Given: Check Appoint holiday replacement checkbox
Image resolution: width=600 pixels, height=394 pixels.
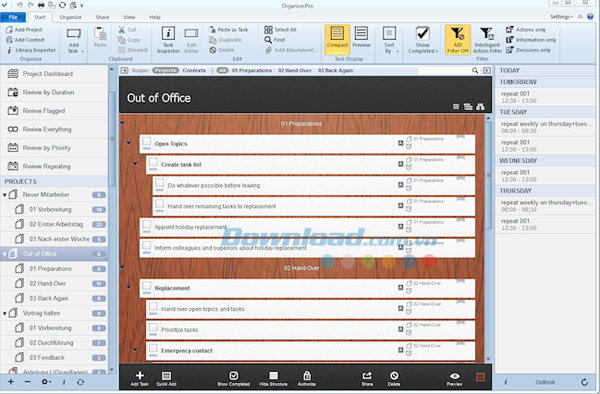Looking at the screenshot, I should coord(147,225).
